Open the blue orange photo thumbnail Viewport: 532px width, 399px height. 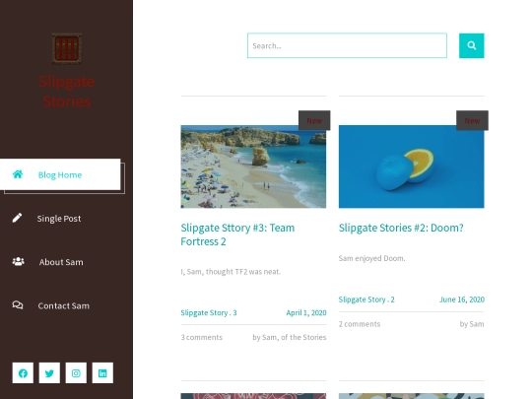411,166
